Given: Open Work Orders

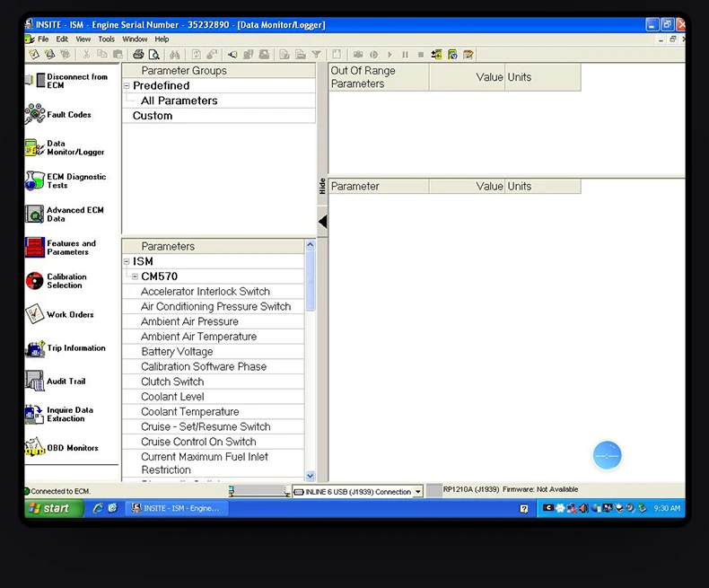Looking at the screenshot, I should click(60, 314).
